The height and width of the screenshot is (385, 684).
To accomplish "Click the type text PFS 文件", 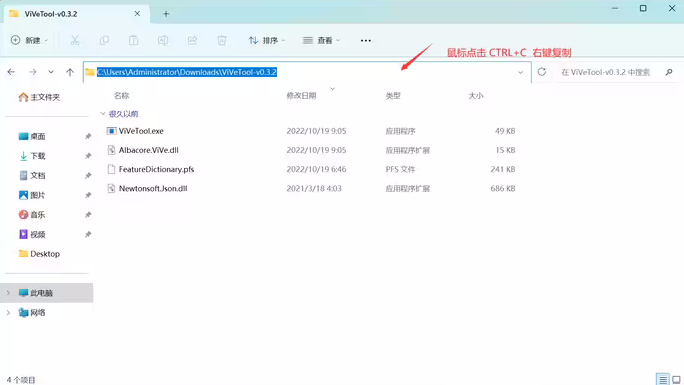I will 400,169.
